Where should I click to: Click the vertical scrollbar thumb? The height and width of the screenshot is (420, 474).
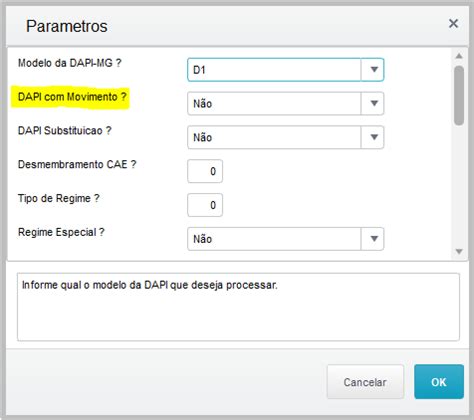(x=459, y=96)
